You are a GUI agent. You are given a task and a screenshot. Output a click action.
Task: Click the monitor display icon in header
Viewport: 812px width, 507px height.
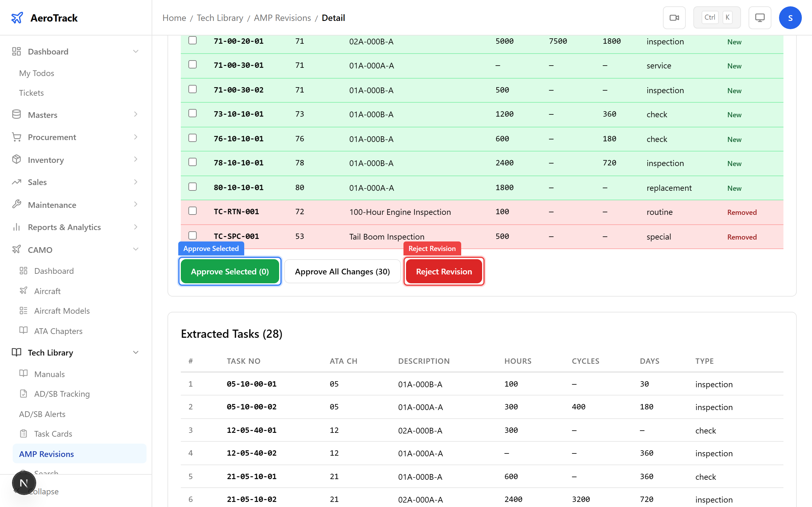click(x=760, y=18)
